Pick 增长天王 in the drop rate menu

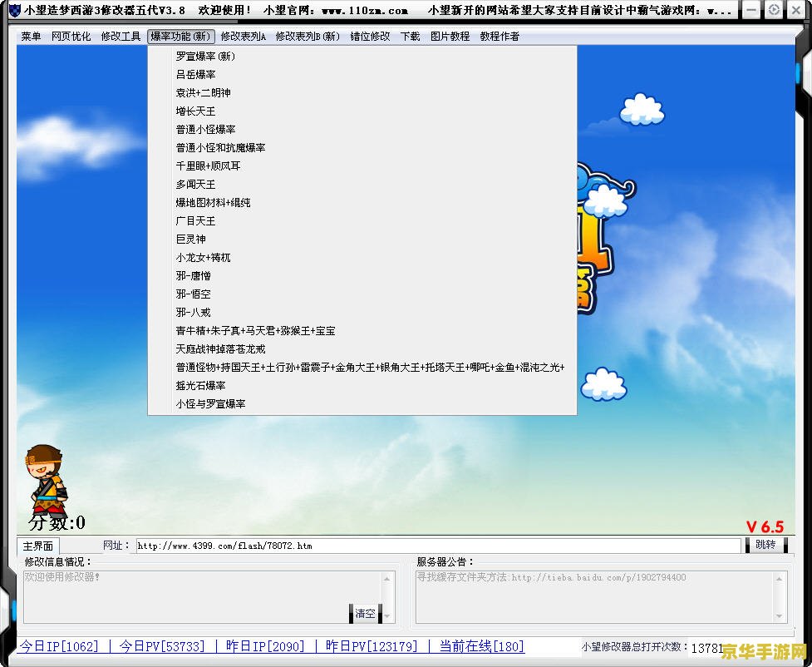tap(362, 111)
